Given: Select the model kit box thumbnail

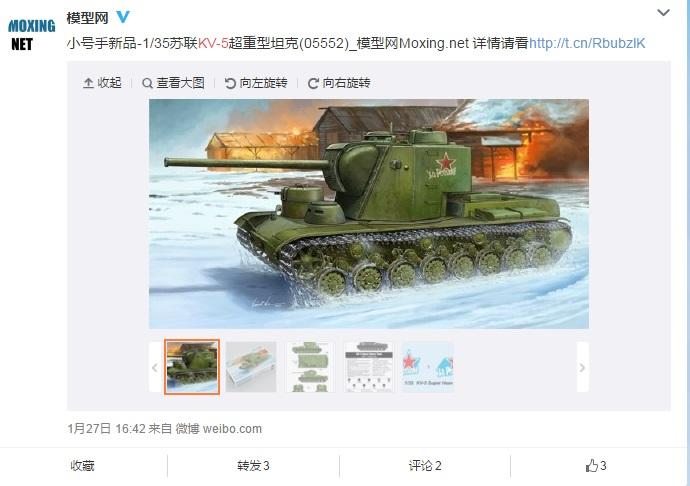Looking at the screenshot, I should tap(251, 367).
